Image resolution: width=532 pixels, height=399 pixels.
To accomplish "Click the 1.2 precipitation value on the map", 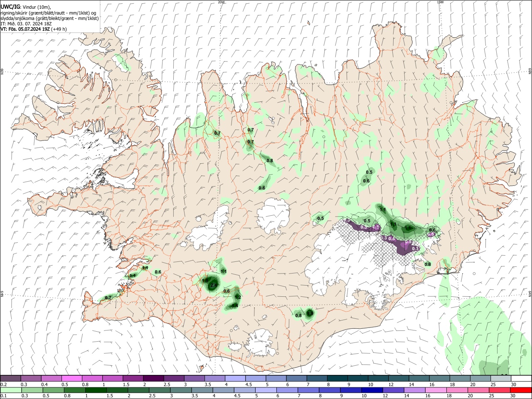I will [238, 297].
